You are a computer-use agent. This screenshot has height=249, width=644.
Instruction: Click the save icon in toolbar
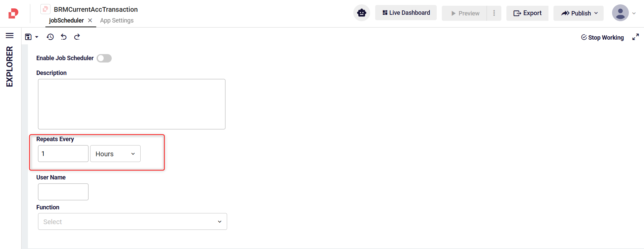[x=28, y=37]
